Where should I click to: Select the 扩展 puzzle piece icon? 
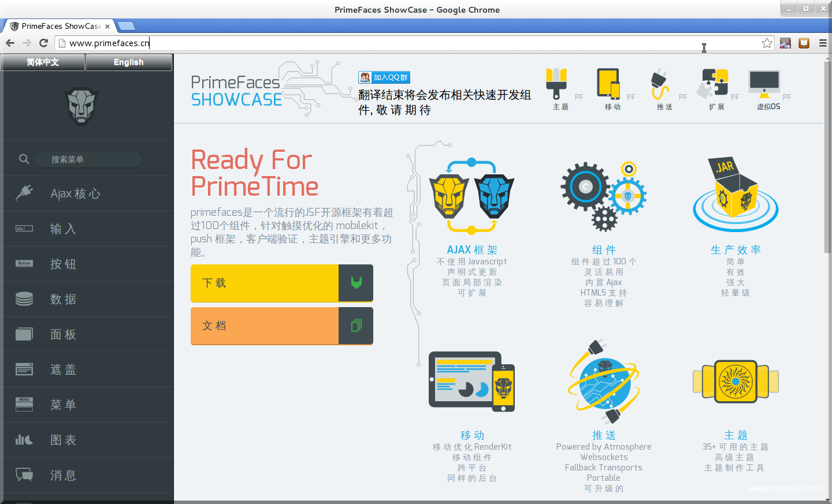coord(712,84)
